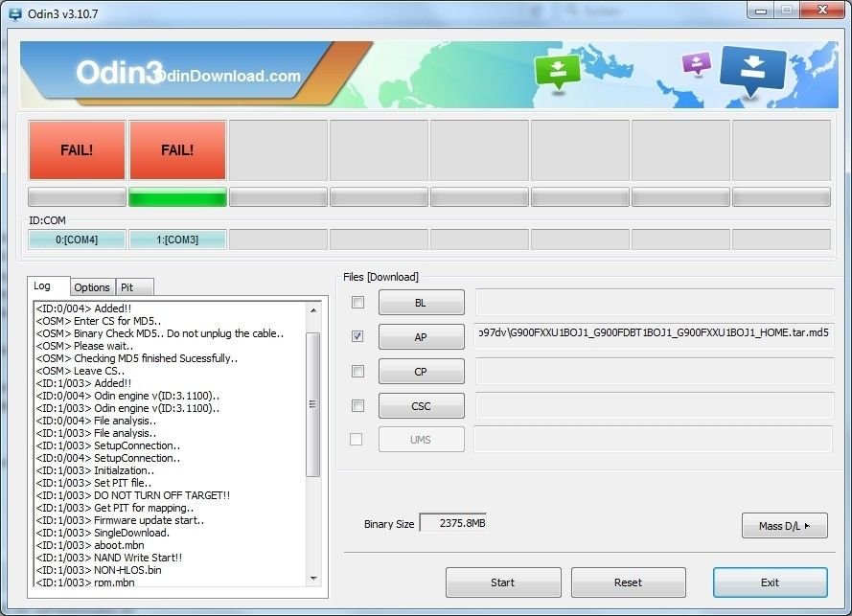The width and height of the screenshot is (852, 616).
Task: Tick the CSC file checkbox
Action: (357, 406)
